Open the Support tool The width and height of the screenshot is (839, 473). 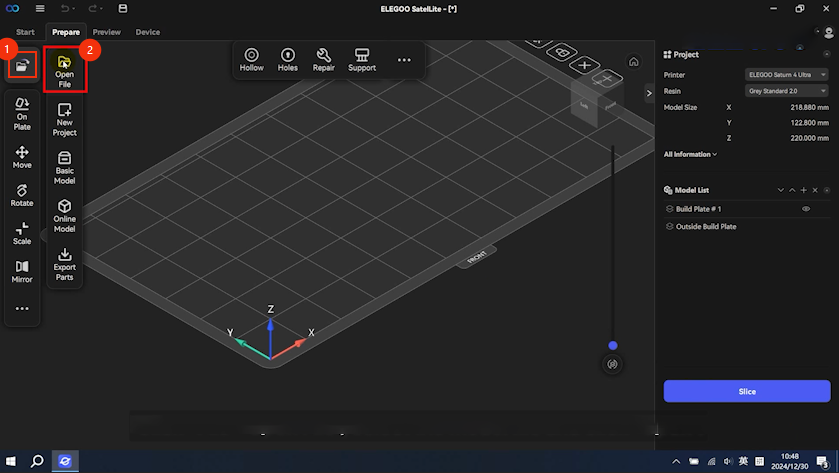[x=362, y=59]
